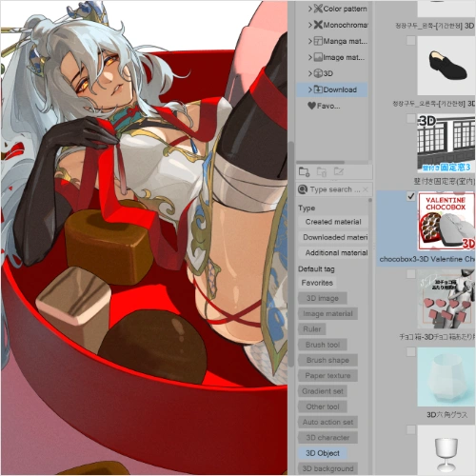This screenshot has height=476, width=476.
Task: Click the Monochromatic pattern folder icon
Action: (318, 25)
